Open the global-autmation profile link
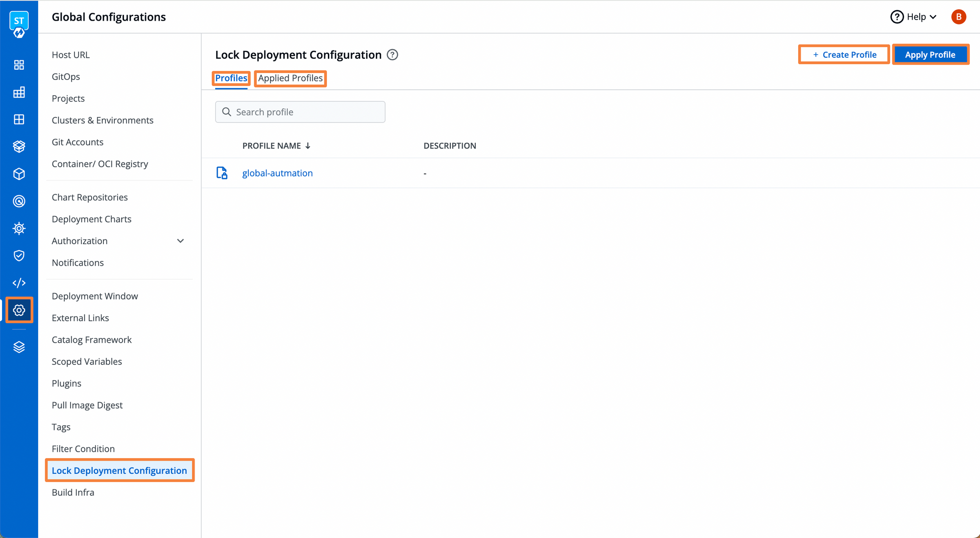Screen dimensions: 980x538 (x=277, y=173)
